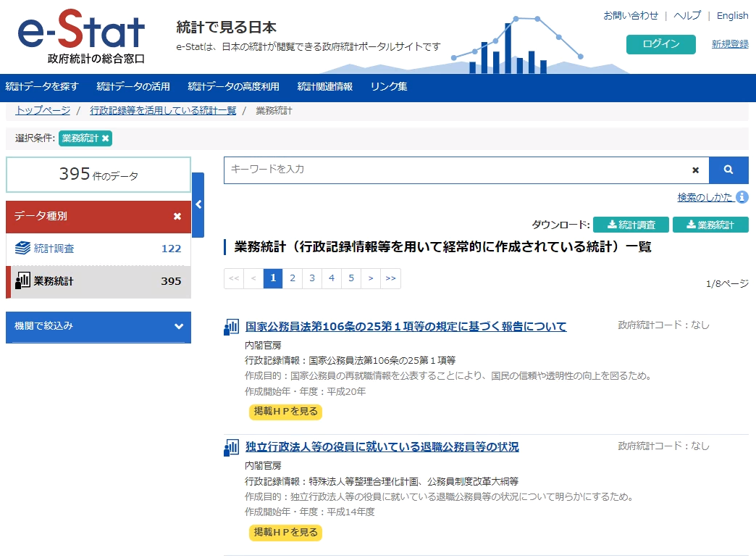Select page 1 in pagination
The image size is (756, 558).
coord(273,278)
